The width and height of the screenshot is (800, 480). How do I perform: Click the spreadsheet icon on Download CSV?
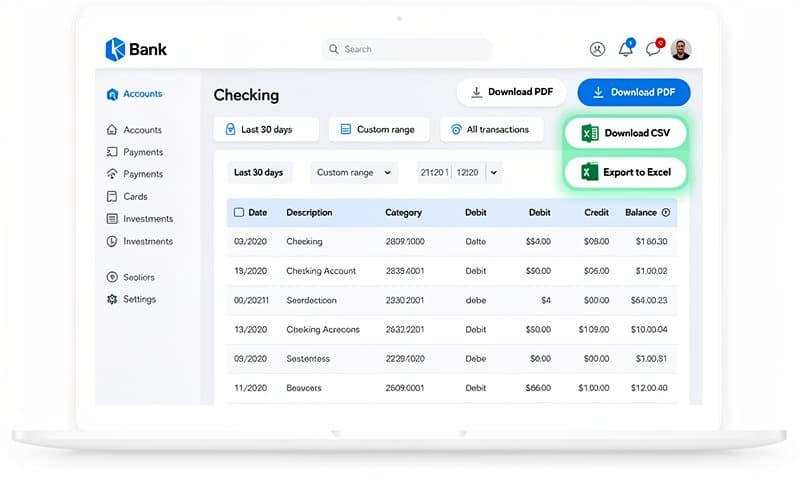pos(590,133)
